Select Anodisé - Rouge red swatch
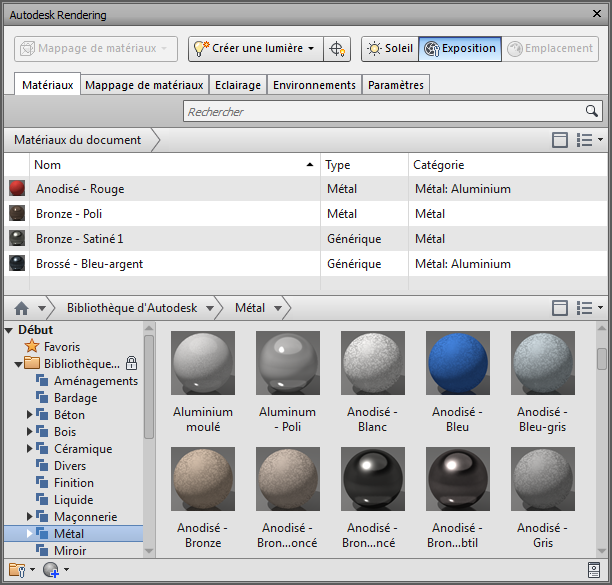The image size is (612, 585). pyautogui.click(x=17, y=188)
